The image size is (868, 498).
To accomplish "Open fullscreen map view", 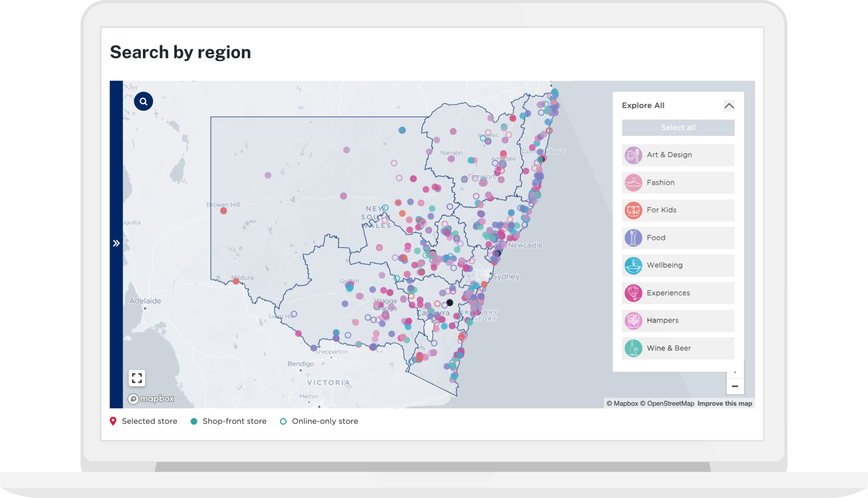I will (137, 378).
